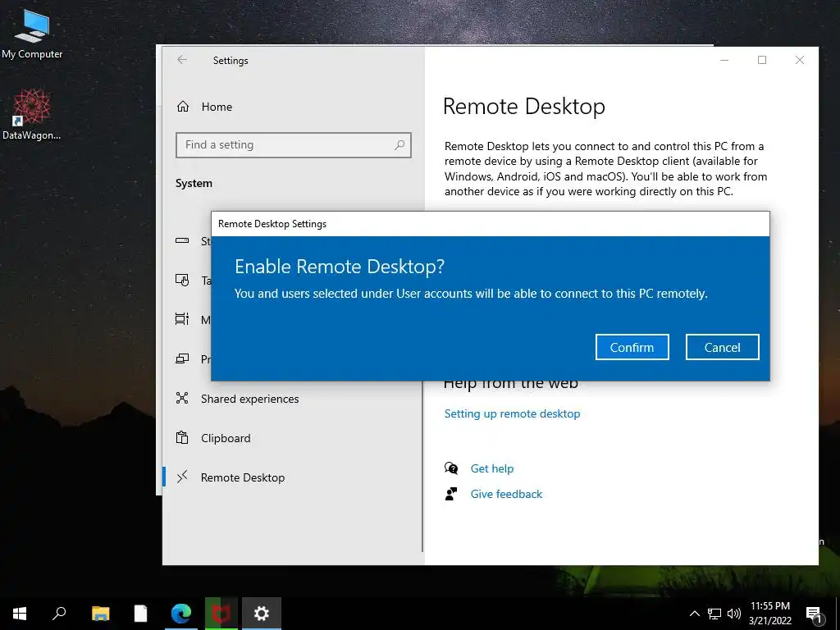Screen dimensions: 840x630
Task: Select Remote Desktop in the sidebar
Action: 243,477
